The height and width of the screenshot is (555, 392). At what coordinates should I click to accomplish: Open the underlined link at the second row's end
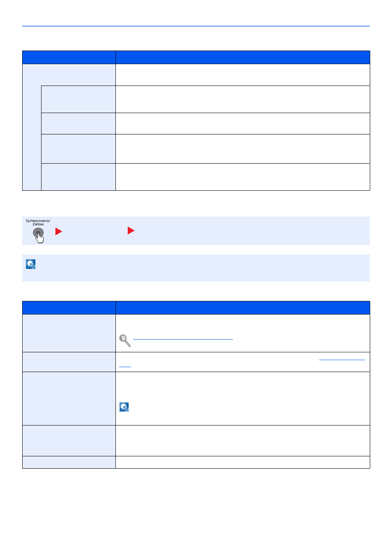click(x=342, y=360)
